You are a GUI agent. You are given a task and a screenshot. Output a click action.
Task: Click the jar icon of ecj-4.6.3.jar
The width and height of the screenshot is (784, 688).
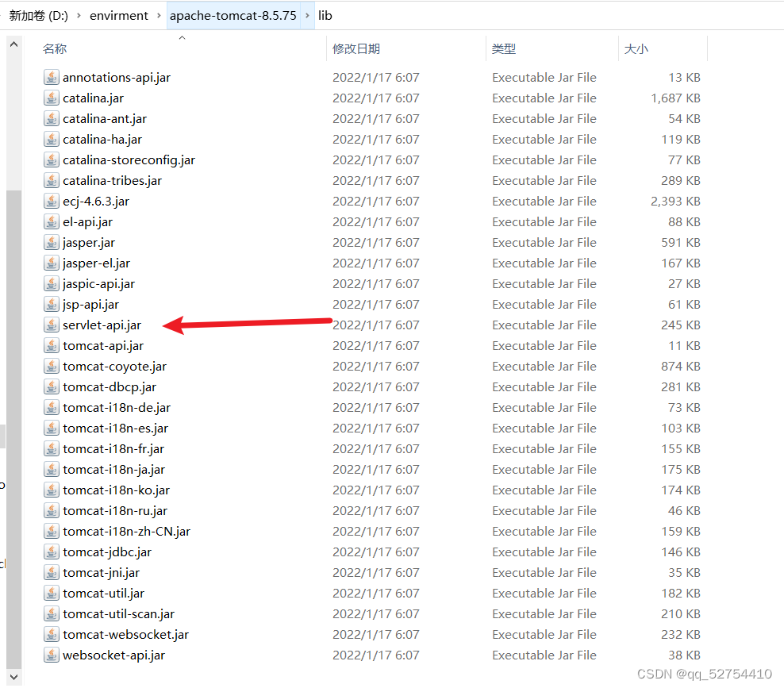(x=51, y=201)
